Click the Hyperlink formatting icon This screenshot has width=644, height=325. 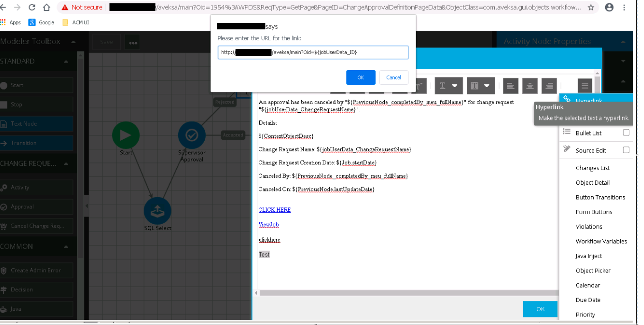pyautogui.click(x=566, y=99)
